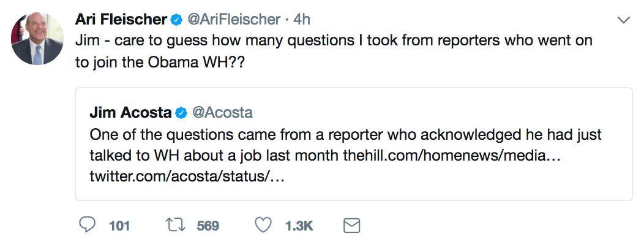
Task: Open the quoted Jim Acosta tweet card
Action: 354,144
